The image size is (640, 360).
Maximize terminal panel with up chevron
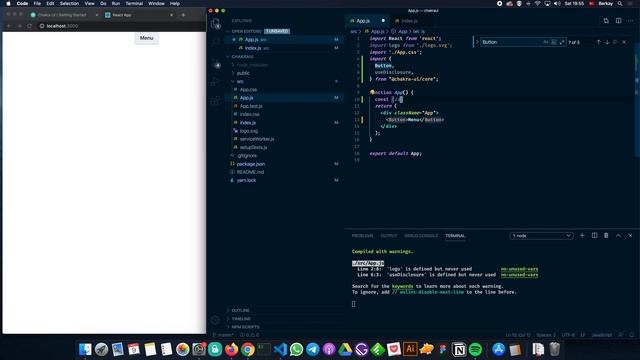[x=618, y=236]
